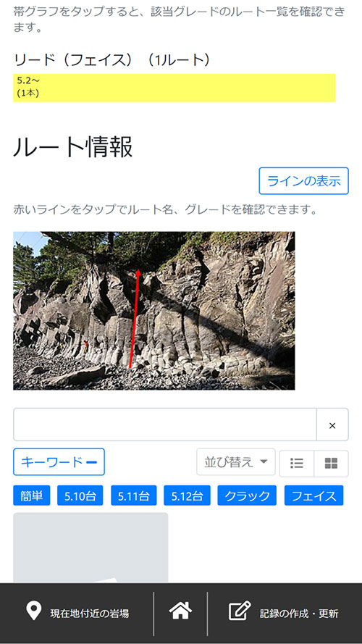Open 現在地付近の岩場 nearby crags
Viewport: 362px width, 644px height.
click(90, 614)
